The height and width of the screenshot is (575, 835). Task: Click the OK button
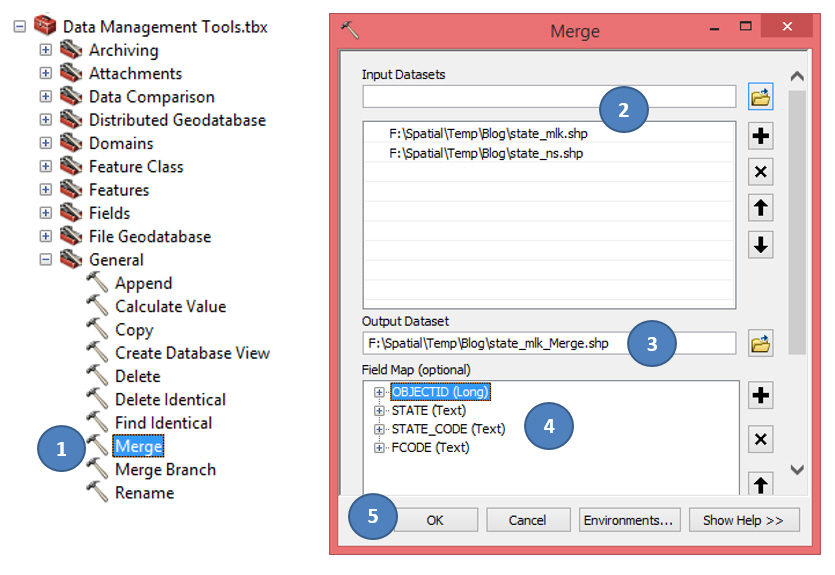pos(434,520)
